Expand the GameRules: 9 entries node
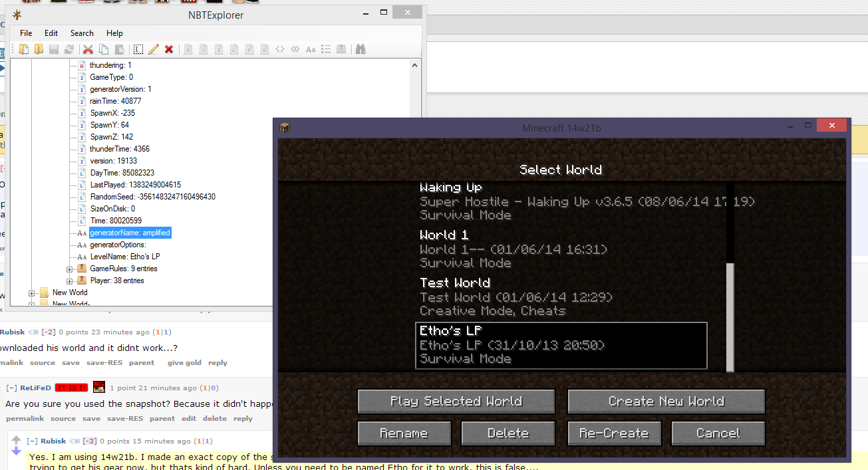The height and width of the screenshot is (470, 868). pos(69,269)
